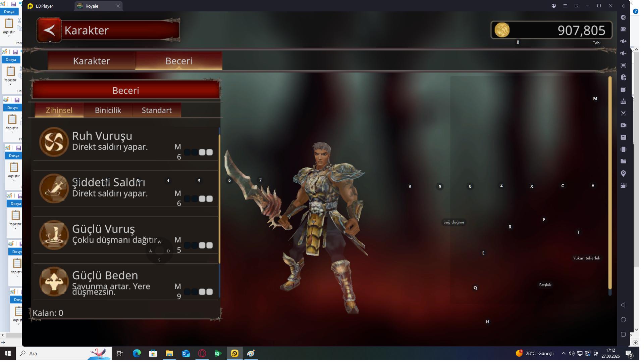The width and height of the screenshot is (644, 362).
Task: Select the Şiddetli Saldırı skill name
Action: click(x=109, y=182)
